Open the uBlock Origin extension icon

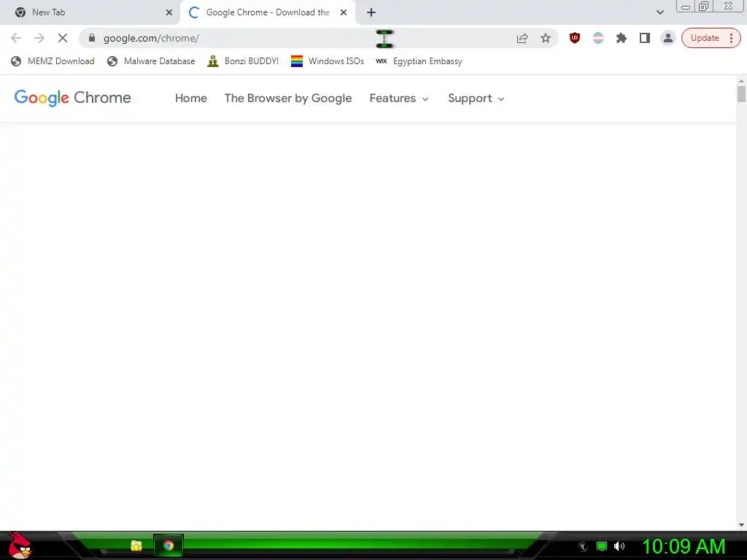point(575,38)
